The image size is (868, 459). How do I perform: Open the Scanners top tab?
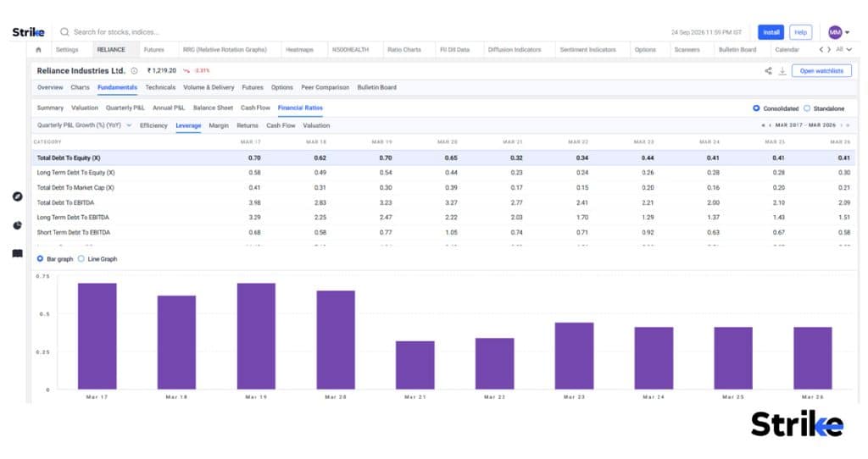point(687,50)
